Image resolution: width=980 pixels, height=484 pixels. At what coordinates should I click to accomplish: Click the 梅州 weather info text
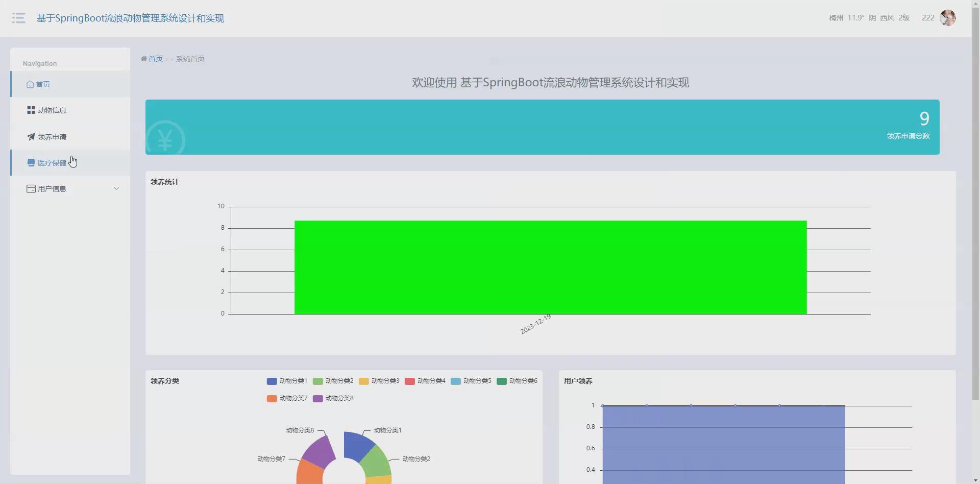(x=869, y=18)
